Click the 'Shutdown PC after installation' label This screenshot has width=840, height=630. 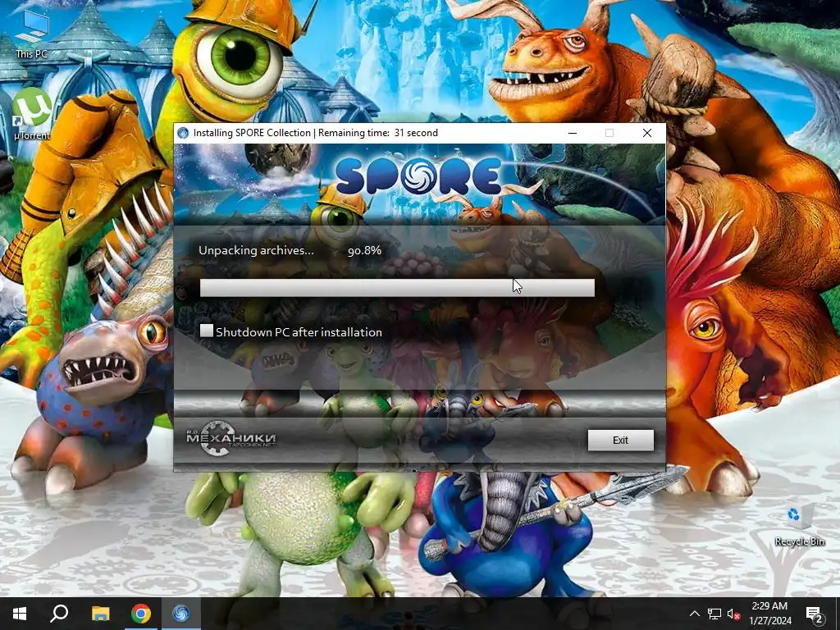[299, 332]
